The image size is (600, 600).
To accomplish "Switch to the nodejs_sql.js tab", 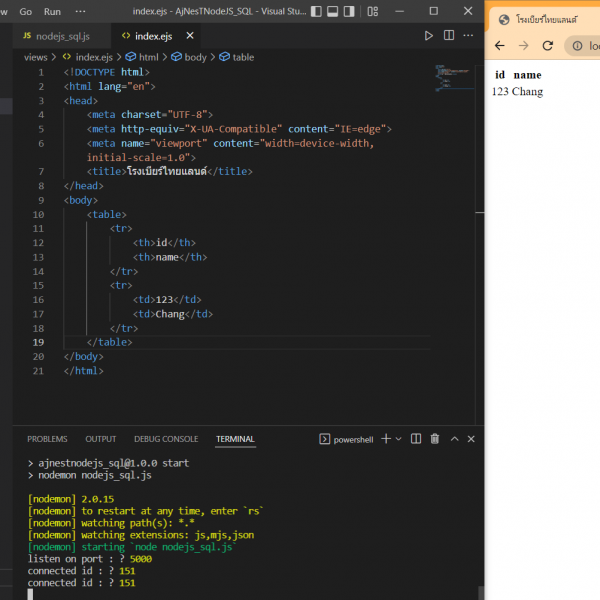I will tap(62, 36).
